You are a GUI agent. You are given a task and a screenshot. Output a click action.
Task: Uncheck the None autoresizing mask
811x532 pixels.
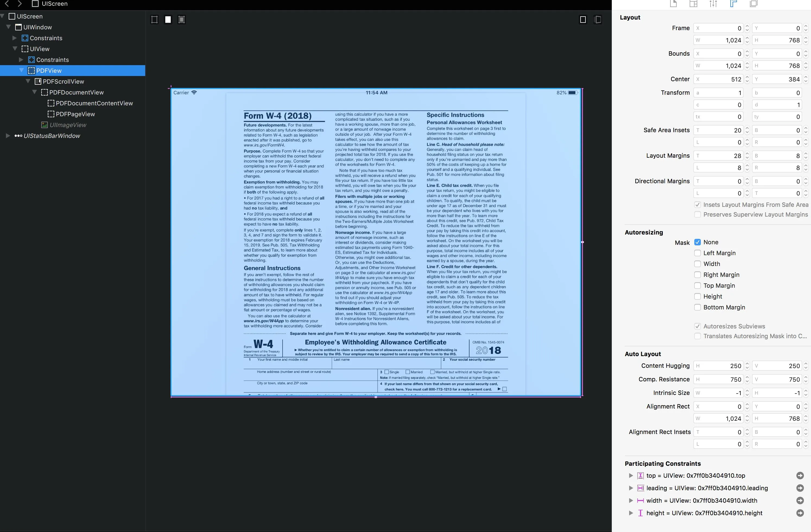[x=698, y=242]
